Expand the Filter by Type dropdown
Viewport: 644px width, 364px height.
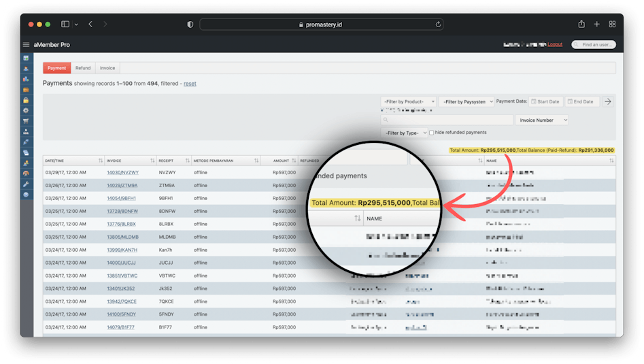404,133
